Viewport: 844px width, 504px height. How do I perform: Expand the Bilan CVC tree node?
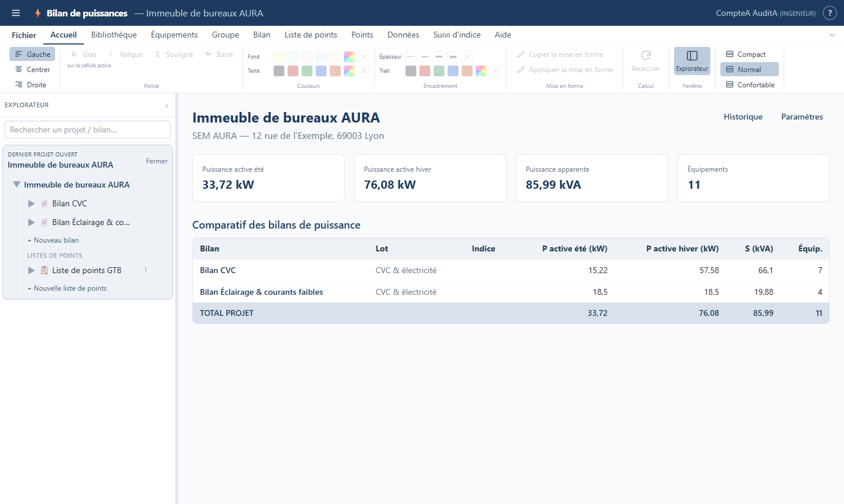[x=32, y=203]
